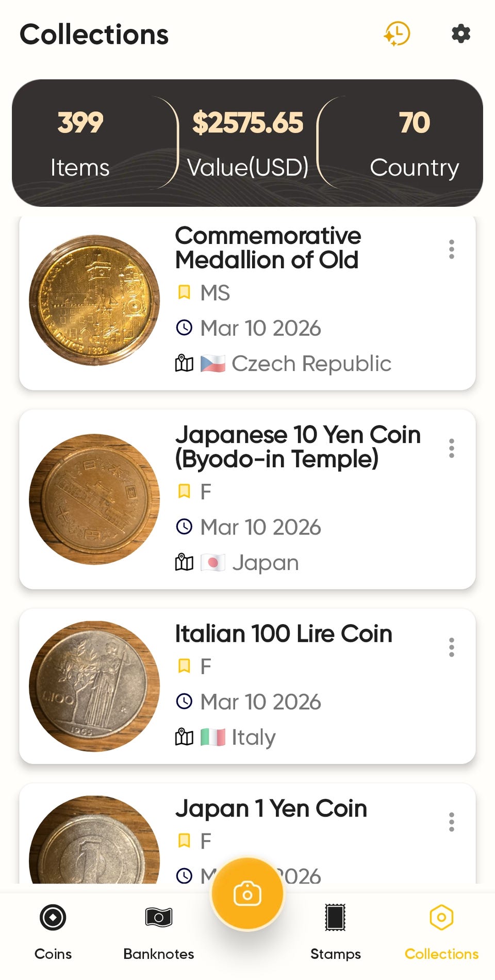
Task: Open the Japan 1 Yen Coin title
Action: tap(271, 809)
